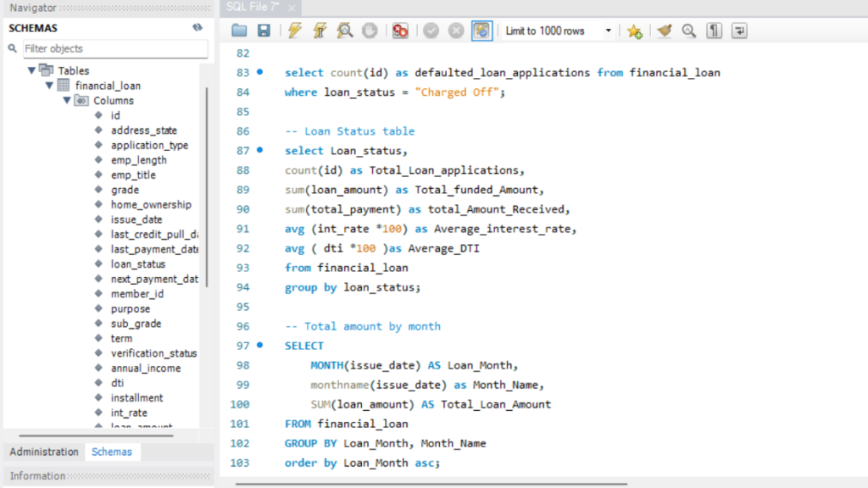Collapse the financial_loan table node
868x488 pixels.
pyautogui.click(x=49, y=86)
